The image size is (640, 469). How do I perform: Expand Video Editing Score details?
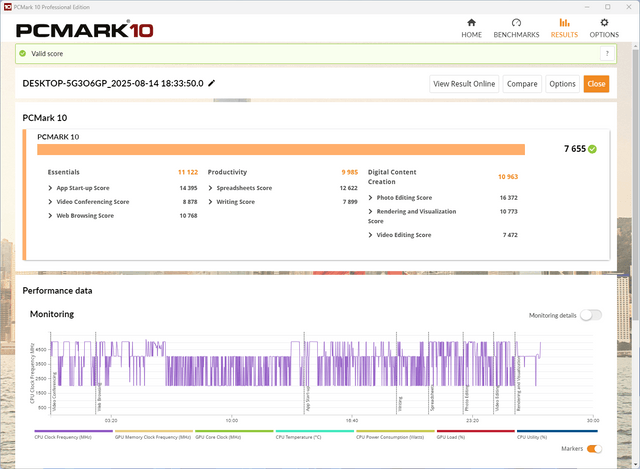370,235
